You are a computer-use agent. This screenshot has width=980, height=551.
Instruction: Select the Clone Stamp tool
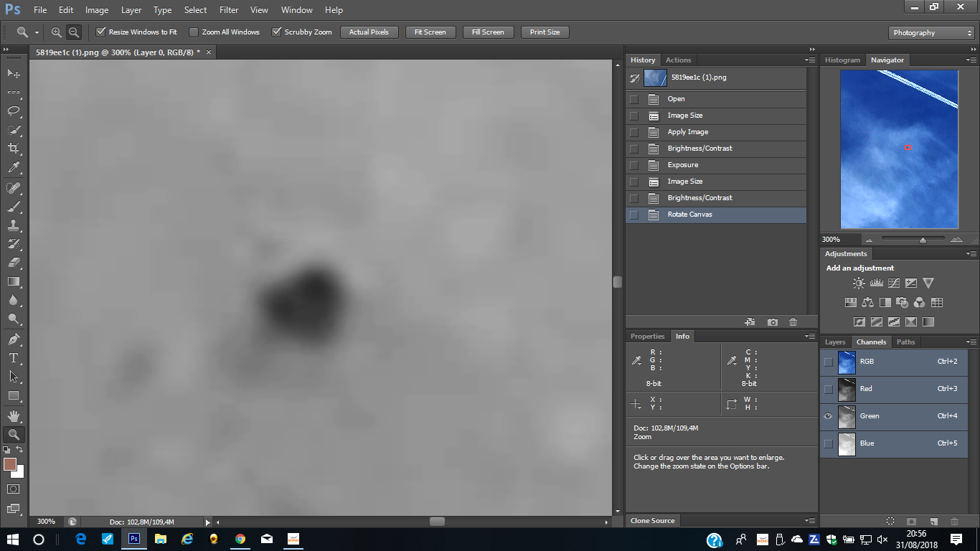pyautogui.click(x=13, y=225)
